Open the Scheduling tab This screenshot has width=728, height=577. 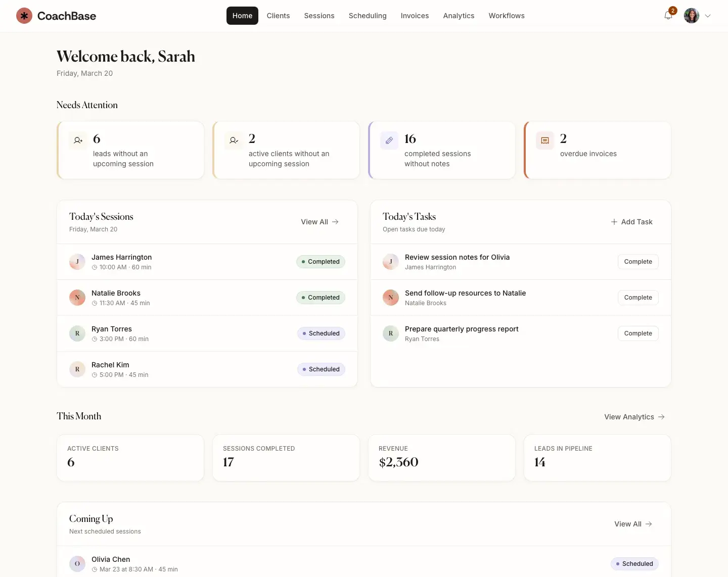[x=368, y=16]
